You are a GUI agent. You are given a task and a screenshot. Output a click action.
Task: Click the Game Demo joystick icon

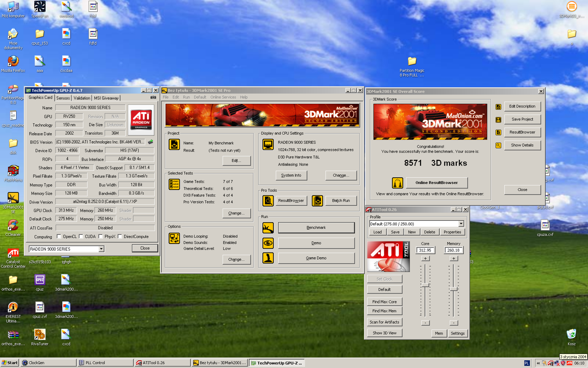268,258
